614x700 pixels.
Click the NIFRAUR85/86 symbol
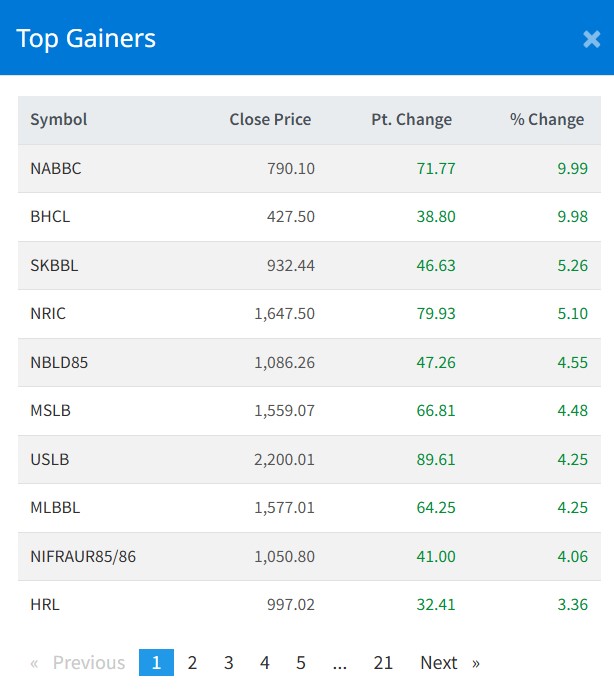83,557
